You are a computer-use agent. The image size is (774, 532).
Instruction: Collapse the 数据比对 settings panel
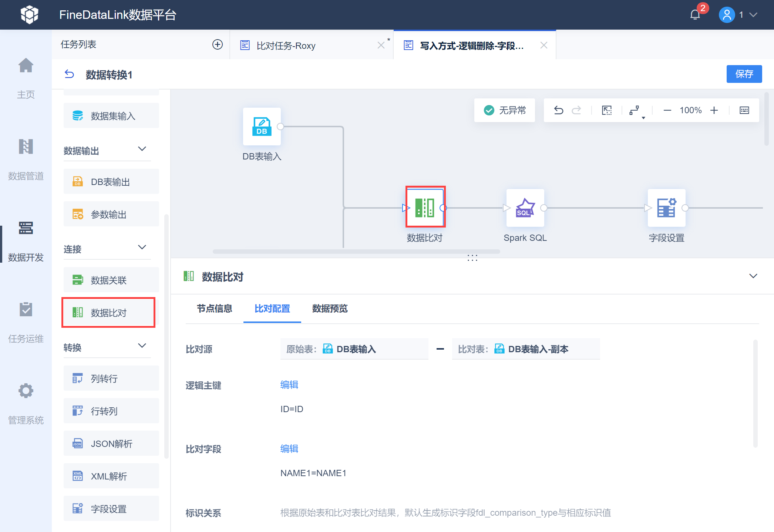pyautogui.click(x=753, y=276)
